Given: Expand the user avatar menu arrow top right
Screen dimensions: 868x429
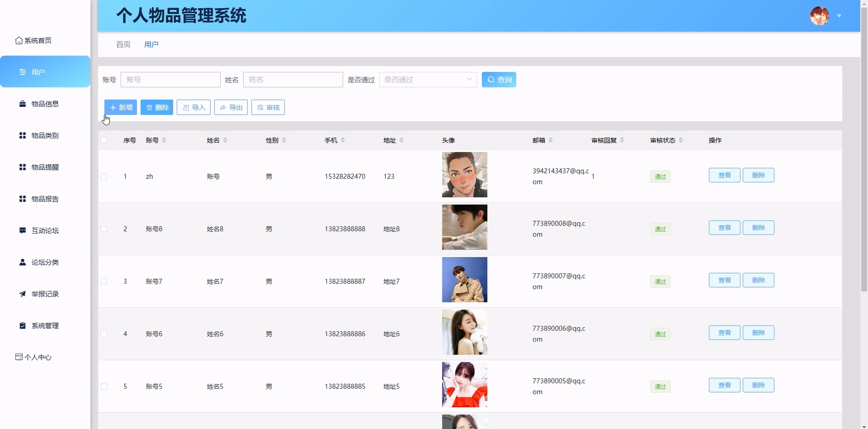Looking at the screenshot, I should pos(839,16).
